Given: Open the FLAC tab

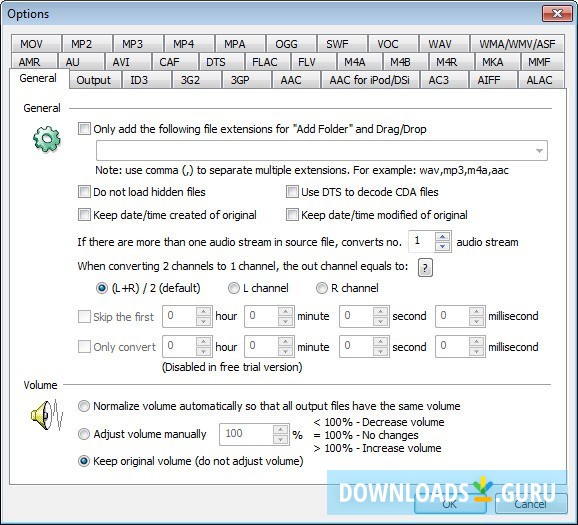Looking at the screenshot, I should pyautogui.click(x=268, y=62).
